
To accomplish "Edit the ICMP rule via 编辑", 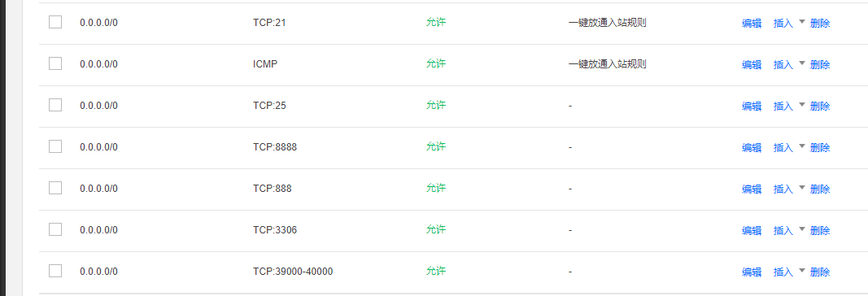I will point(752,65).
